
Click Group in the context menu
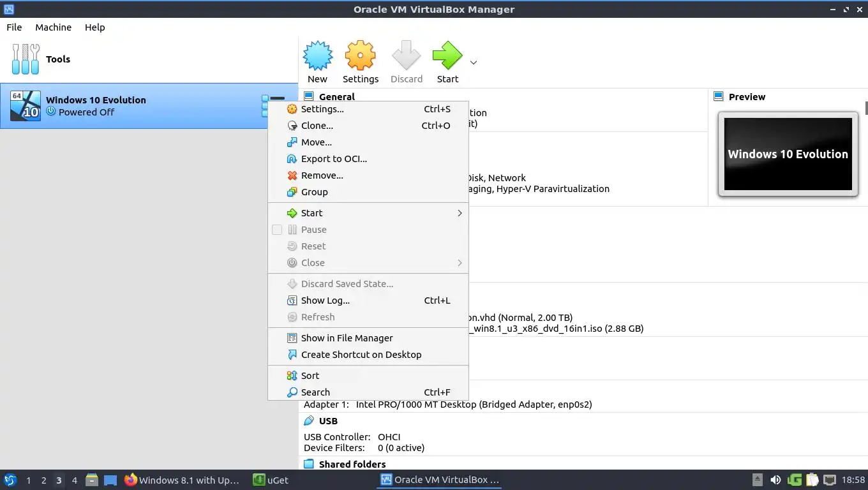(x=368, y=192)
